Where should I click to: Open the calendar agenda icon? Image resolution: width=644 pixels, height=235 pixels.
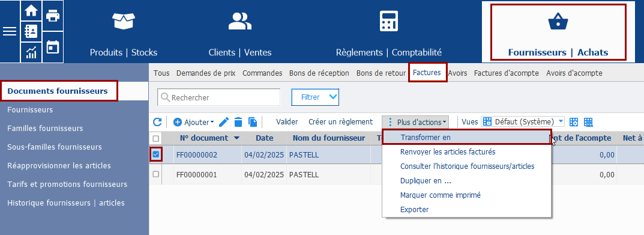[x=53, y=47]
